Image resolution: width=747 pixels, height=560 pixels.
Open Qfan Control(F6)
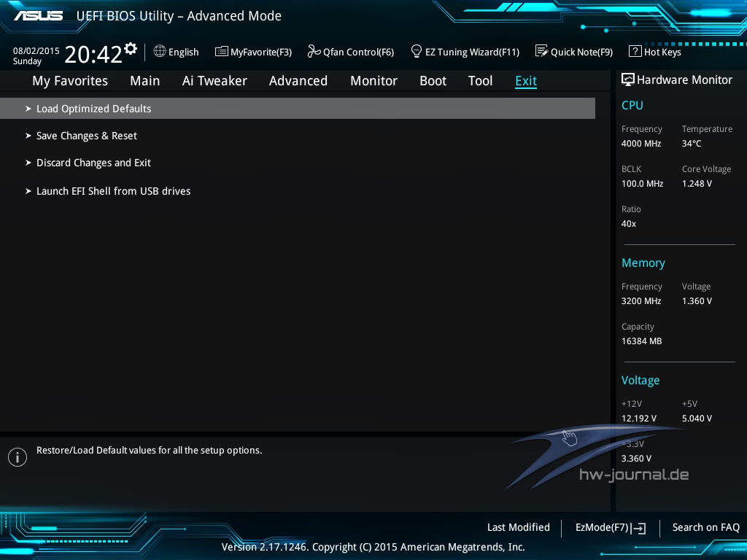coord(358,52)
